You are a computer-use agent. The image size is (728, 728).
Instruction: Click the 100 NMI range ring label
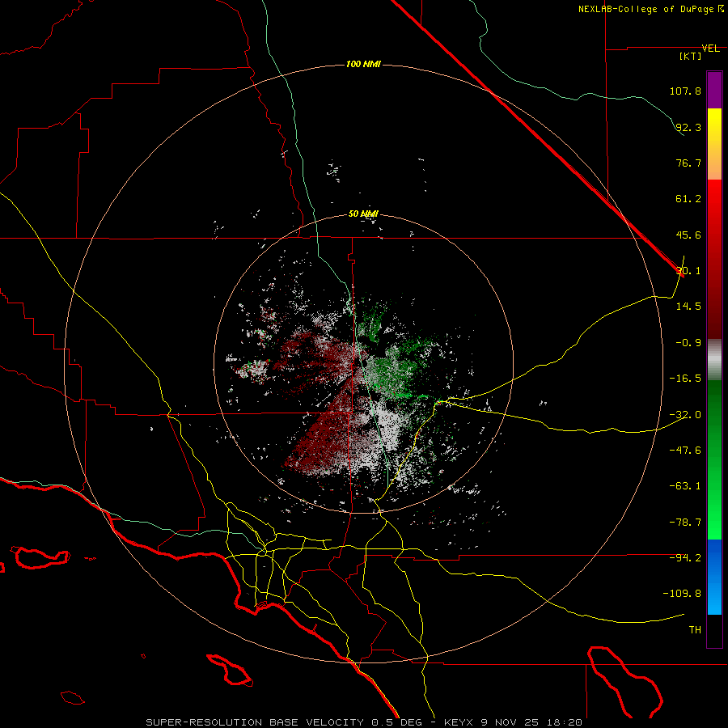coord(363,64)
